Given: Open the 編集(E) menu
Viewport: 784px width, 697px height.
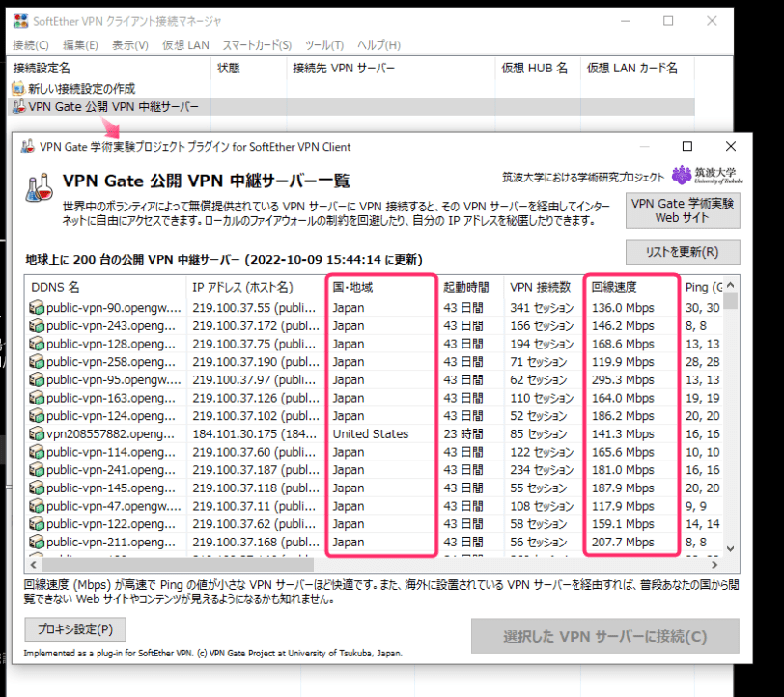Looking at the screenshot, I should (x=80, y=45).
